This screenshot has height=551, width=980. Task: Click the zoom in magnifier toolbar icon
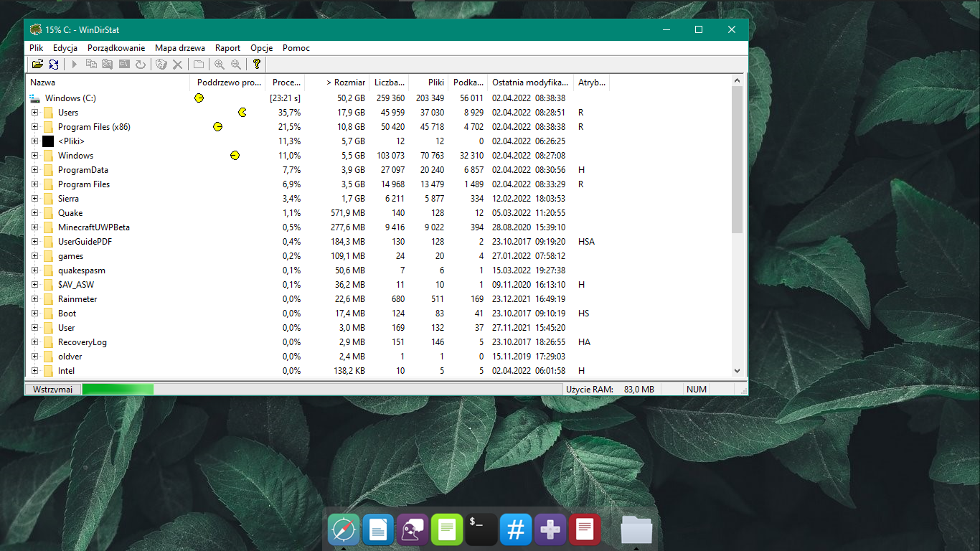pos(220,65)
